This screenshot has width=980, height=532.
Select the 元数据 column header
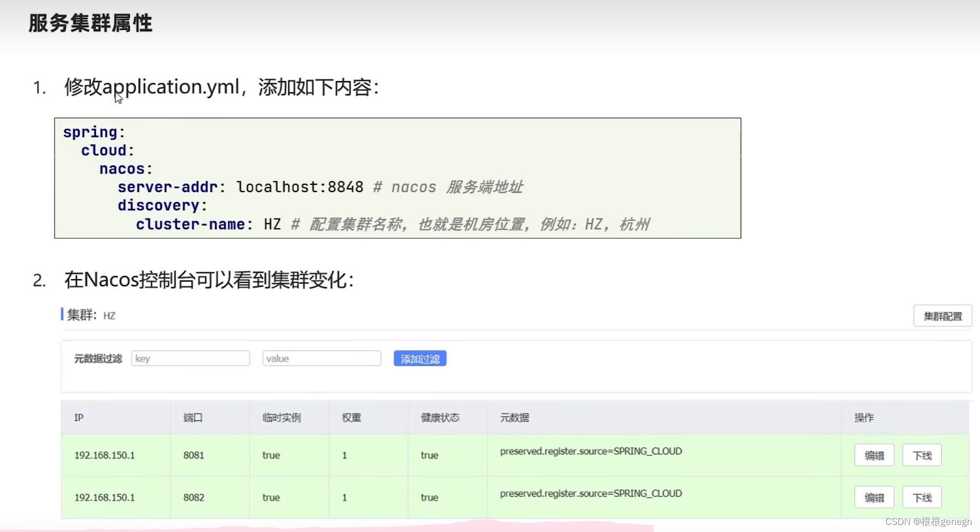pyautogui.click(x=514, y=417)
